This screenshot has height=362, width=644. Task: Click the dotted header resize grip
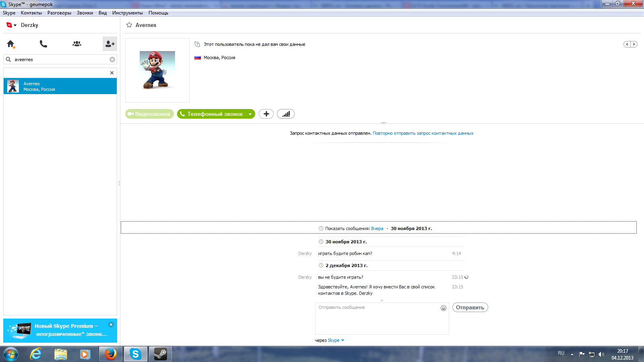(384, 122)
